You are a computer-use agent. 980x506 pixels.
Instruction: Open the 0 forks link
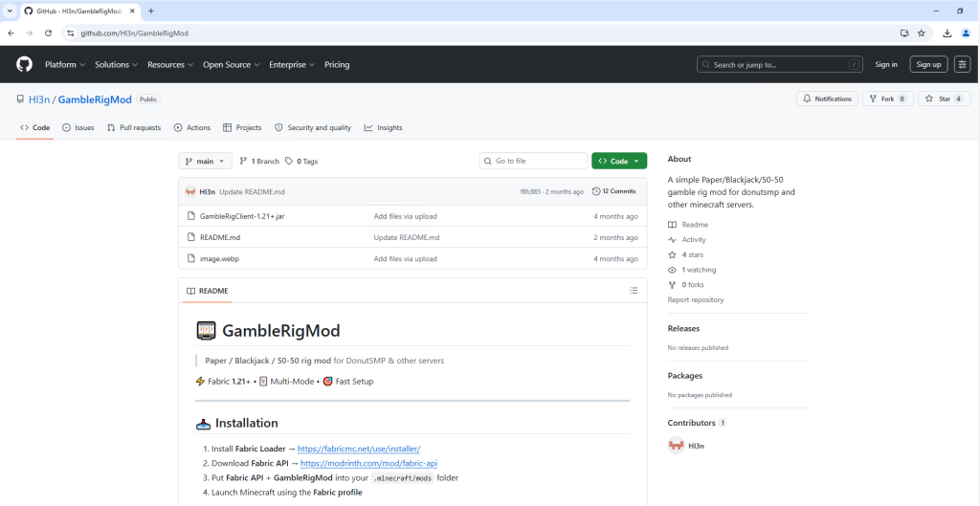pyautogui.click(x=685, y=285)
